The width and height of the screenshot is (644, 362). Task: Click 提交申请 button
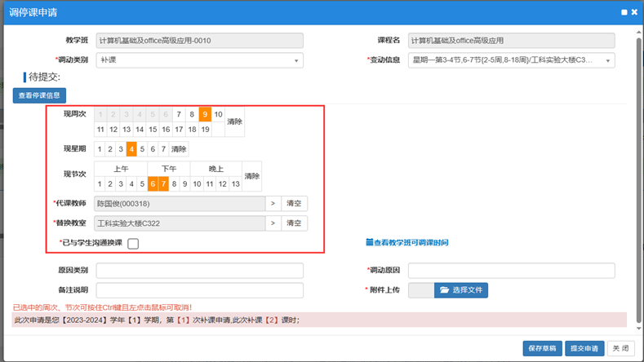(x=584, y=348)
